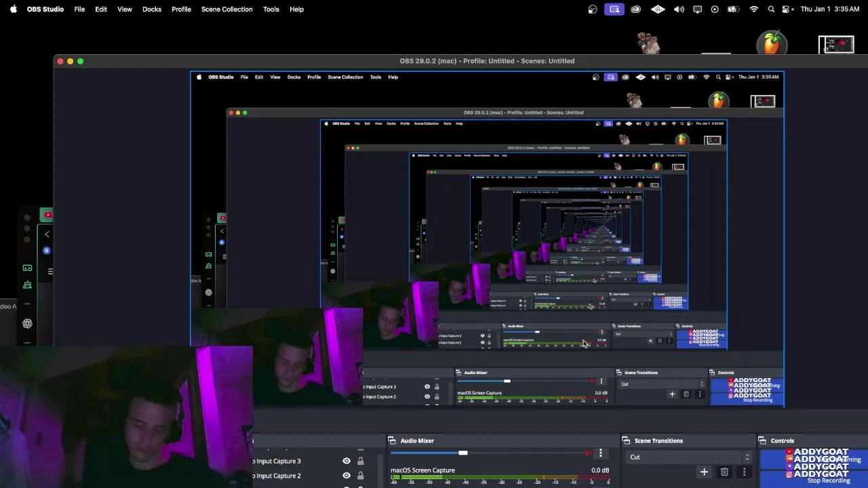Toggle visibility of Input Capture 2 source

(x=347, y=476)
